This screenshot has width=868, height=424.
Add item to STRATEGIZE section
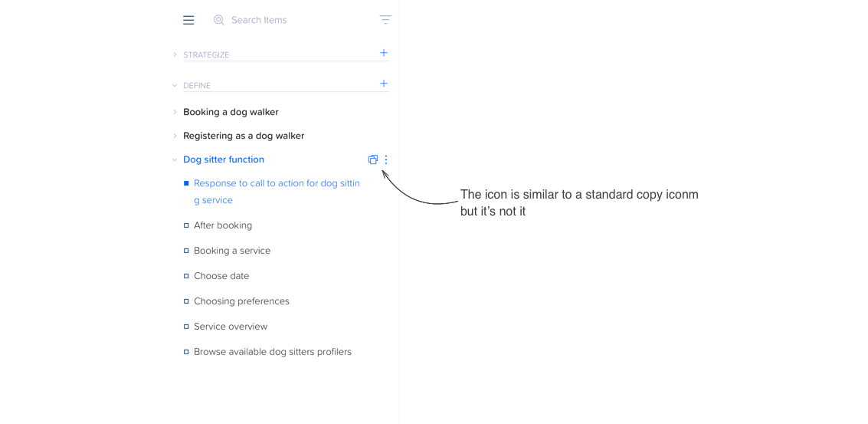(x=384, y=53)
